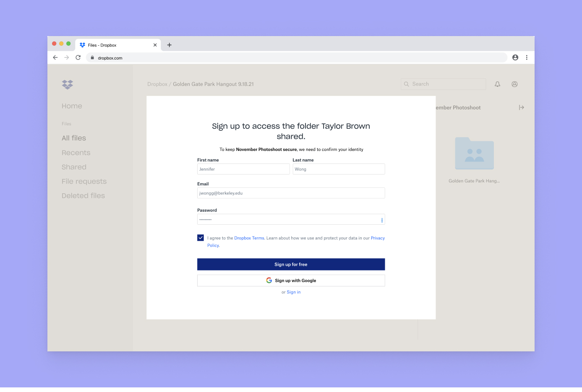Open All files in the sidebar
The height and width of the screenshot is (392, 582).
coord(74,138)
